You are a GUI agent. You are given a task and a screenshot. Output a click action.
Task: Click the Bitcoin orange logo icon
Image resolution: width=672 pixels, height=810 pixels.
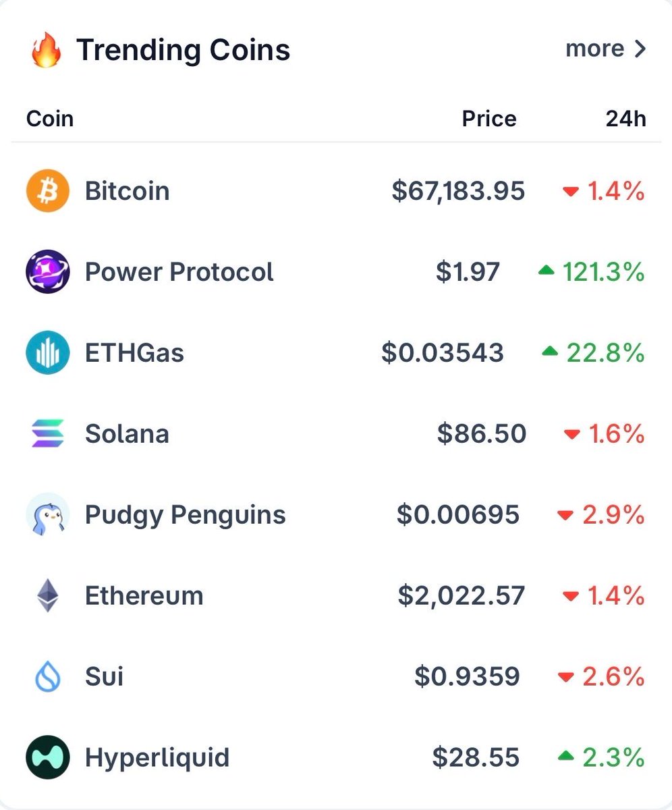pyautogui.click(x=47, y=191)
